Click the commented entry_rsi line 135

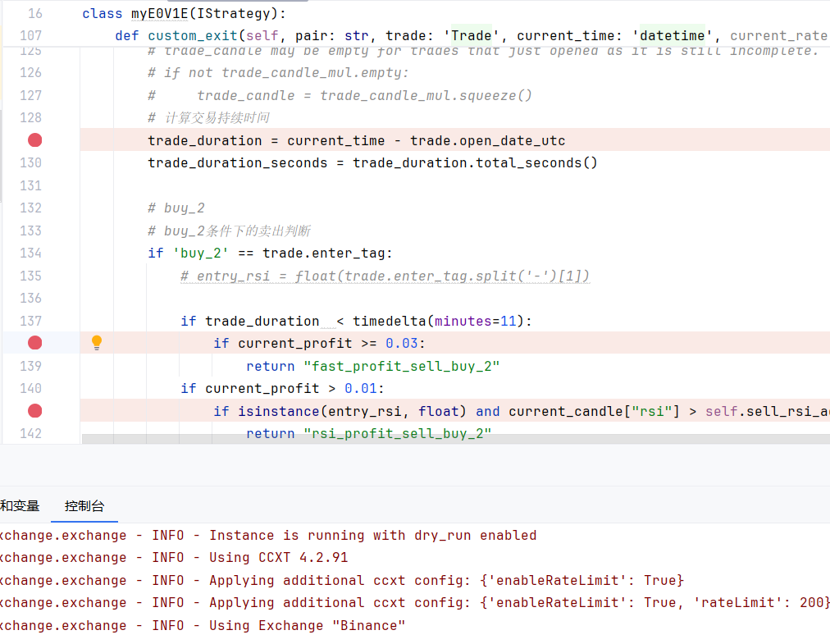point(385,276)
